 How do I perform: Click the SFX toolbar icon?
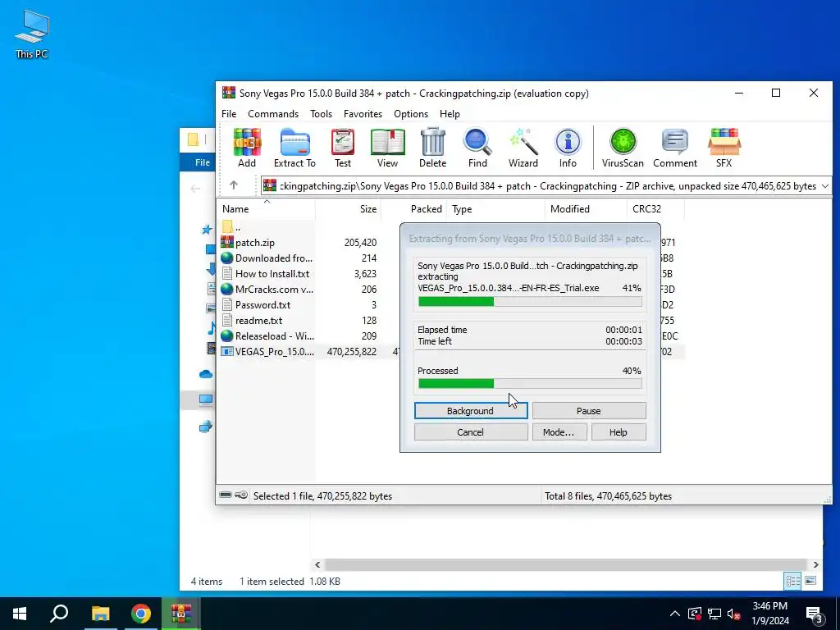pyautogui.click(x=724, y=148)
